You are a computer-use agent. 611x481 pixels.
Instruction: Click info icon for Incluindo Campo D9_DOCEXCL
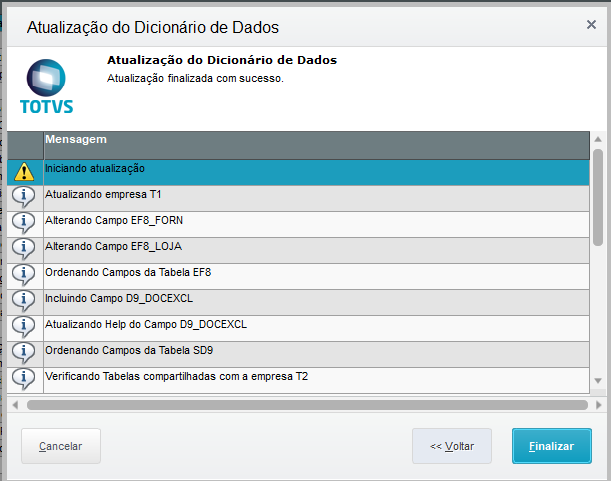[24, 300]
